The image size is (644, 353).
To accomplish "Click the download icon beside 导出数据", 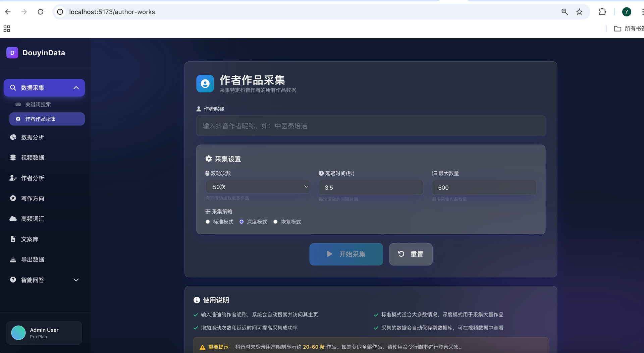I will point(13,259).
